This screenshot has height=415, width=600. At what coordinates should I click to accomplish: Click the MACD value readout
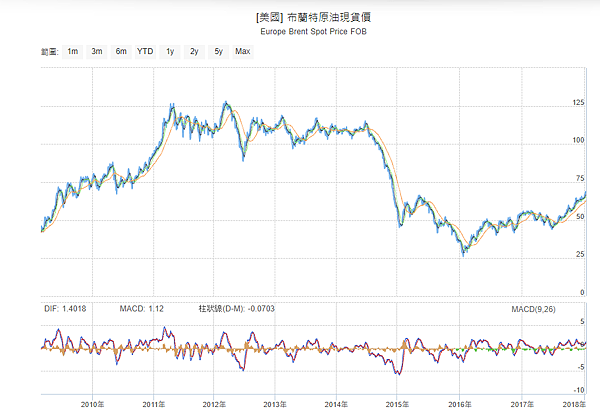pyautogui.click(x=138, y=308)
